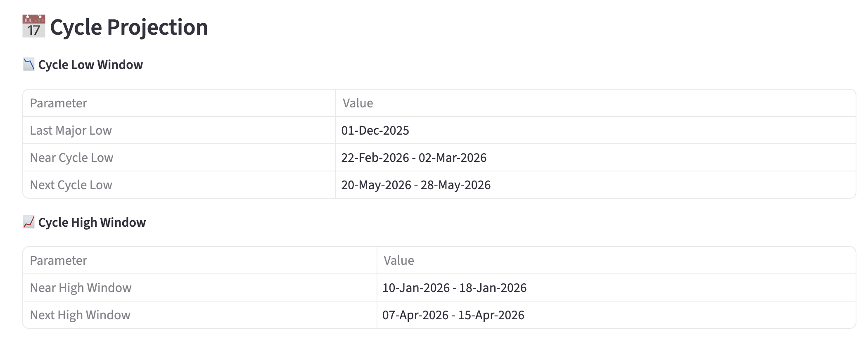Image resolution: width=868 pixels, height=342 pixels.
Task: Click the downtrend chart icon
Action: coord(28,64)
